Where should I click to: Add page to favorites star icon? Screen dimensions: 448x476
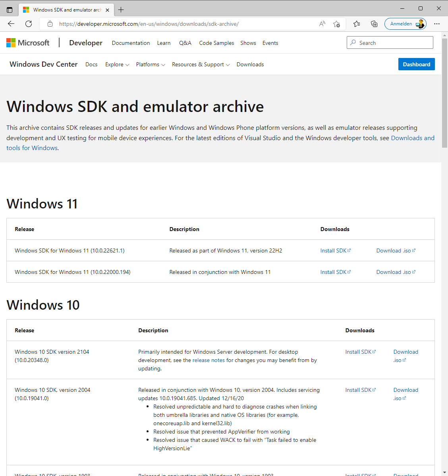tap(336, 24)
